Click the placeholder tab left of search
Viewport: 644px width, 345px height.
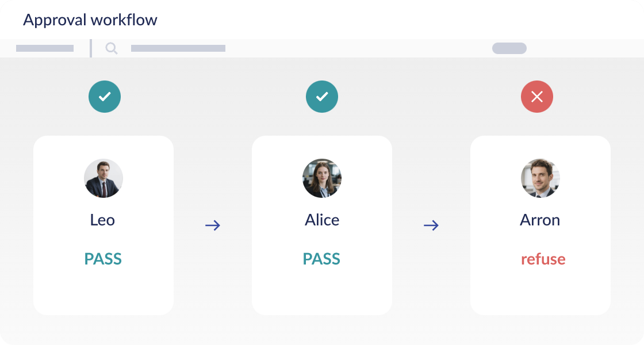pyautogui.click(x=45, y=49)
